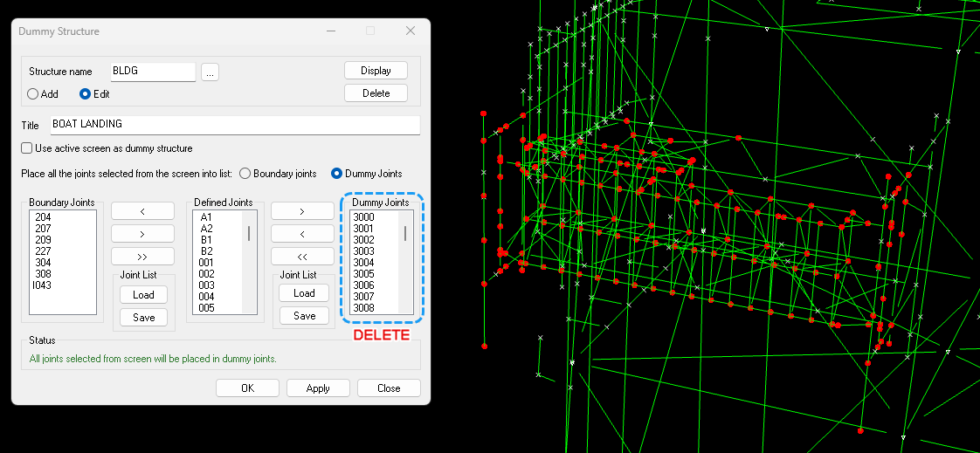Open structure name browse (...) button
This screenshot has width=980, height=453.
[210, 72]
